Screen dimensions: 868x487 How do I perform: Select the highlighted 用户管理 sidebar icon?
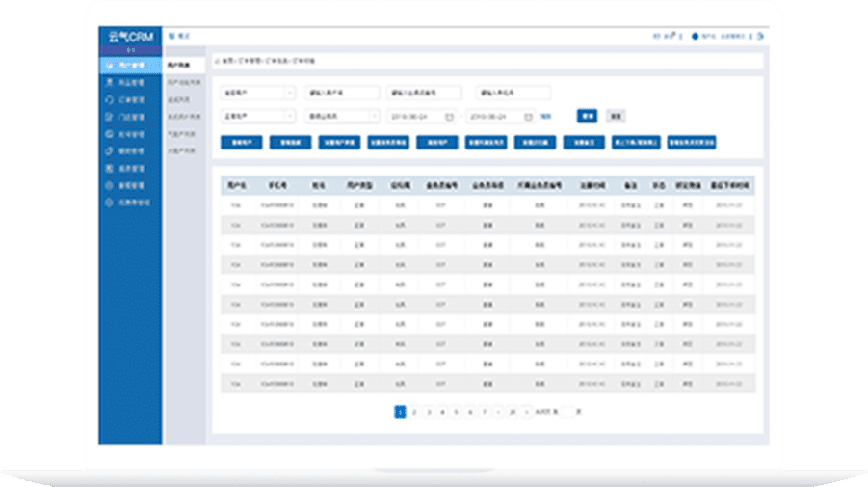click(110, 66)
